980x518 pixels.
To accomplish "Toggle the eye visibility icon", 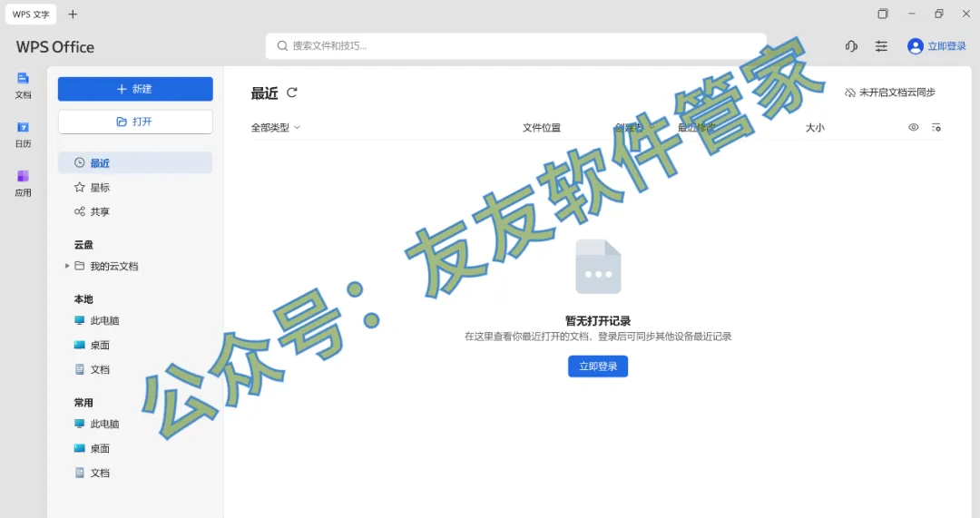I will 913,128.
